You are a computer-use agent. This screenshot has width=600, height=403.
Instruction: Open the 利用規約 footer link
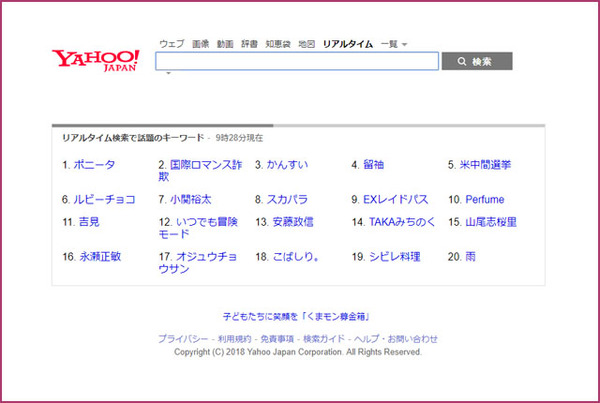pyautogui.click(x=235, y=339)
